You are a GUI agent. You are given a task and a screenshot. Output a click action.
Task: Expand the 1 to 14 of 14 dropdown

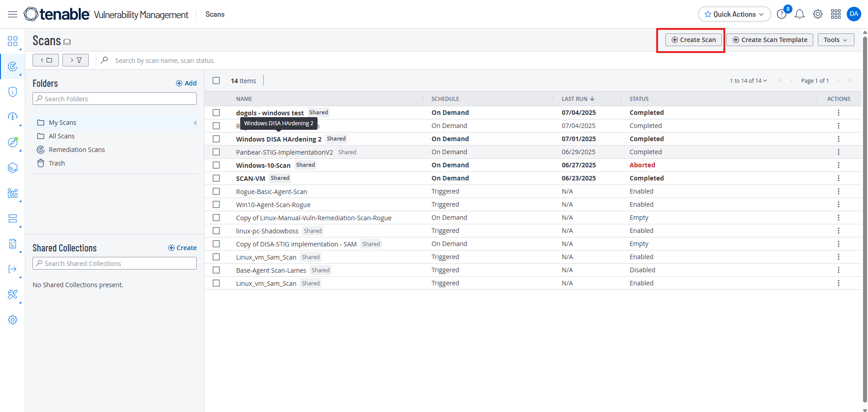(748, 81)
